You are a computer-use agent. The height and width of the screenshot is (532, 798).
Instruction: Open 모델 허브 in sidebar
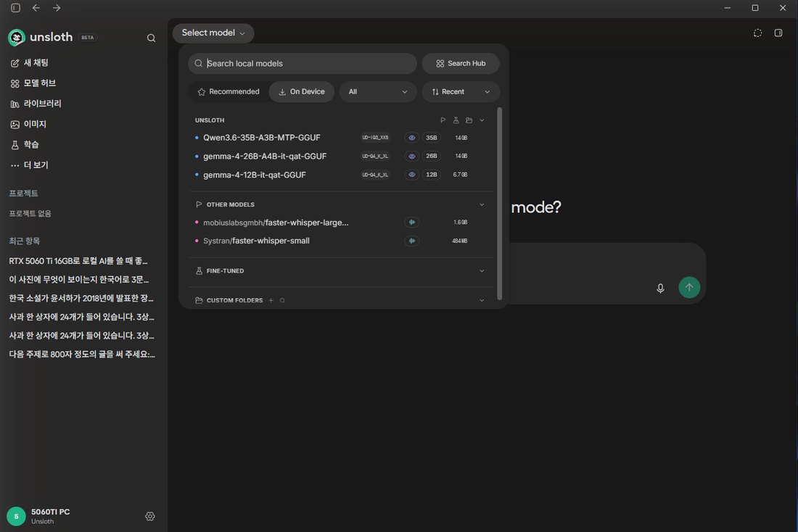click(x=33, y=83)
